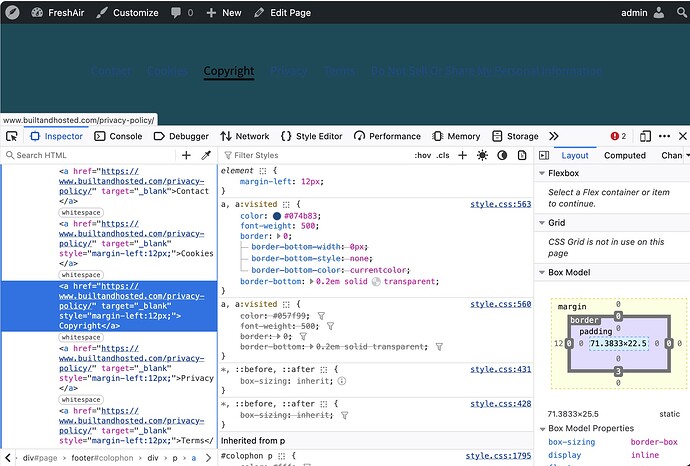
Task: Click the transparent border-bottom color swatch
Action: pos(376,282)
